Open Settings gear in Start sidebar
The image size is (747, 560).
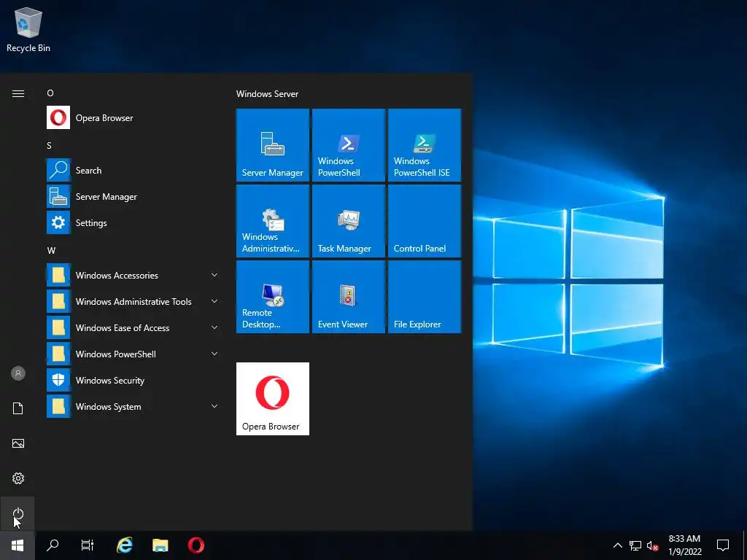pyautogui.click(x=18, y=478)
